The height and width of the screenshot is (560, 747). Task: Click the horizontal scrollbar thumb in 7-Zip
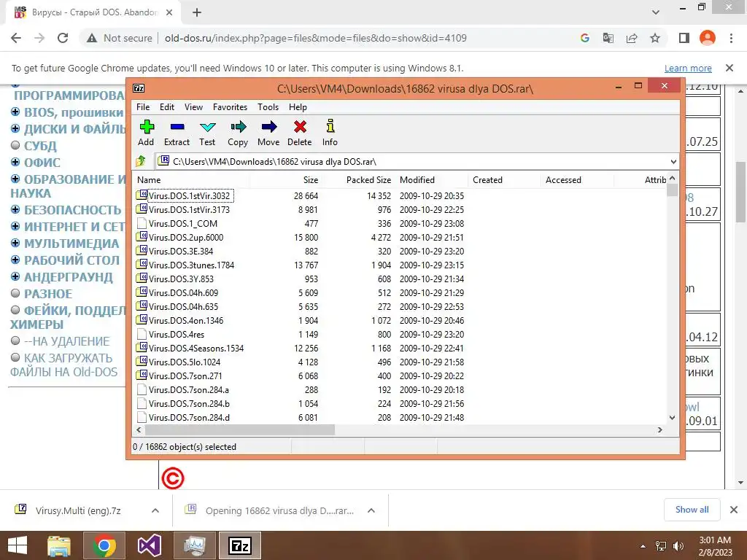pyautogui.click(x=239, y=429)
